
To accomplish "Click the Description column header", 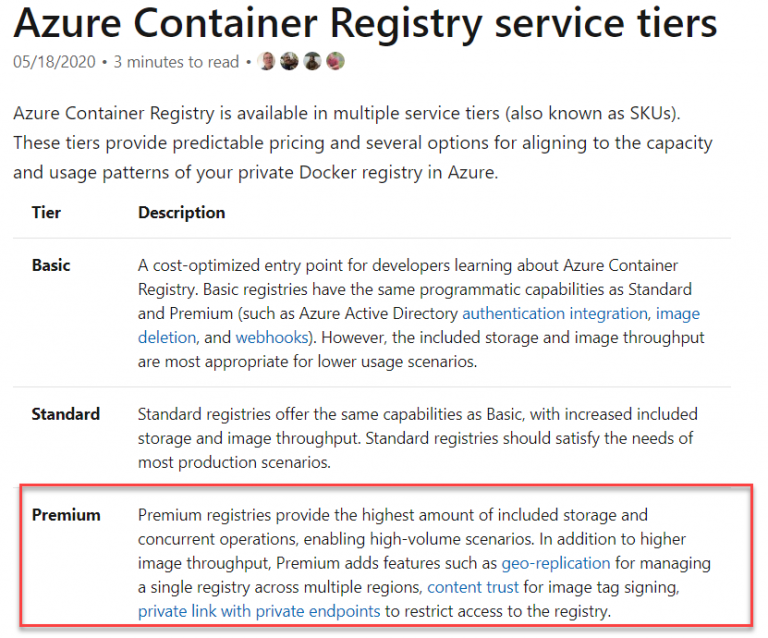I will pos(181,212).
